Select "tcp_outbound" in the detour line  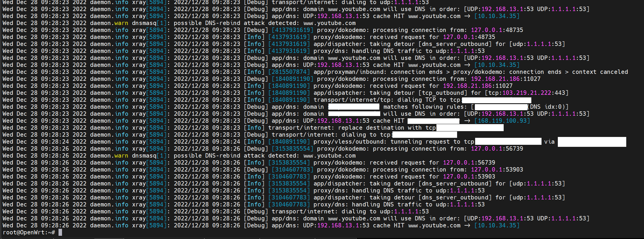click(443, 93)
